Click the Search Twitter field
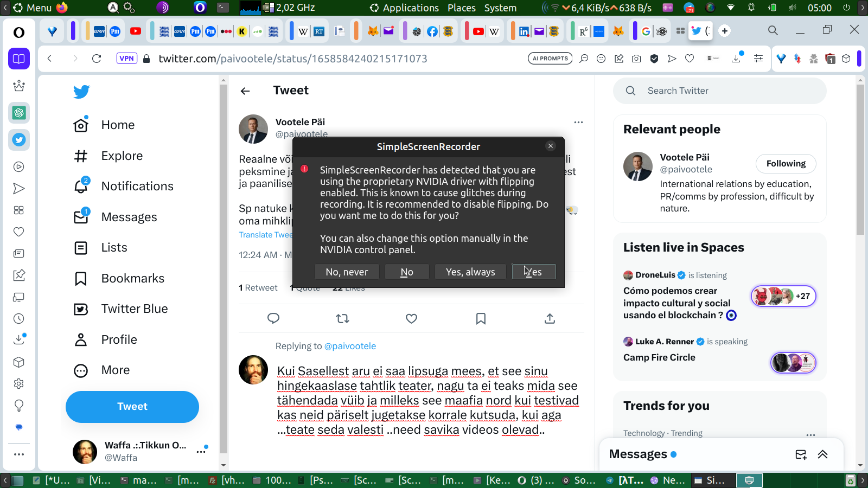 (720, 91)
